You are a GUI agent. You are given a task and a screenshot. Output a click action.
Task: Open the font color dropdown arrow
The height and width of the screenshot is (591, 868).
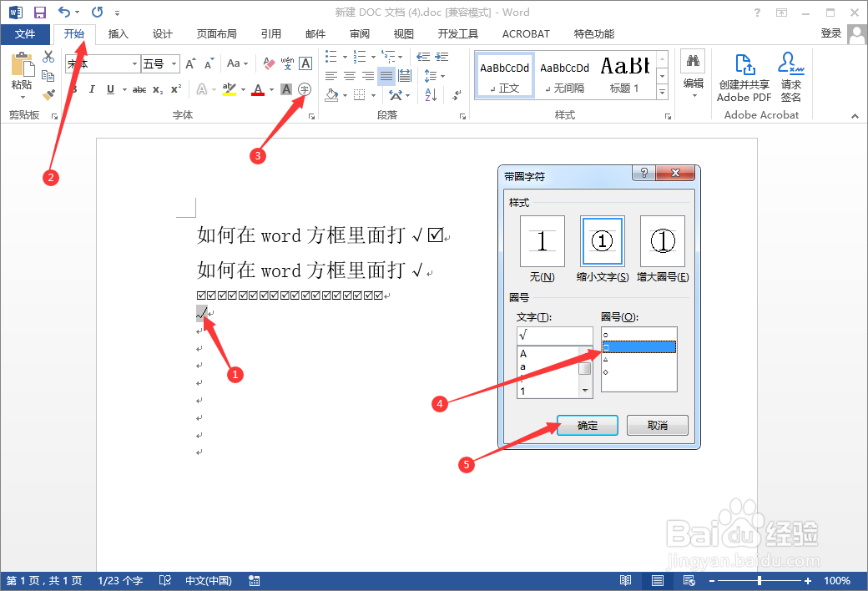(271, 89)
